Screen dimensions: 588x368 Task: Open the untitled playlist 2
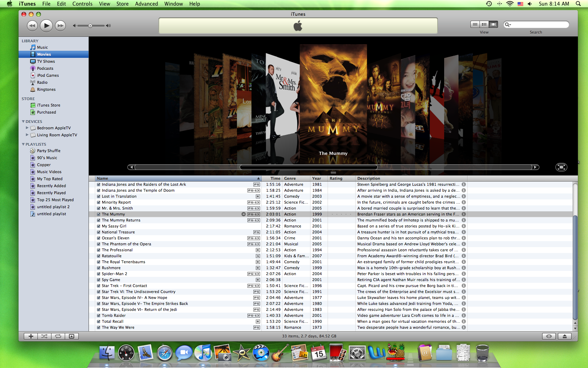tap(53, 207)
